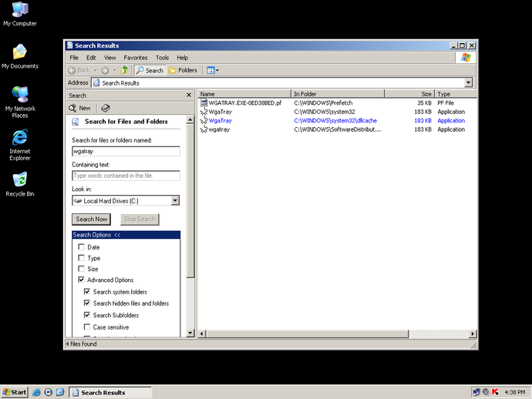Open the File menu

(73, 58)
